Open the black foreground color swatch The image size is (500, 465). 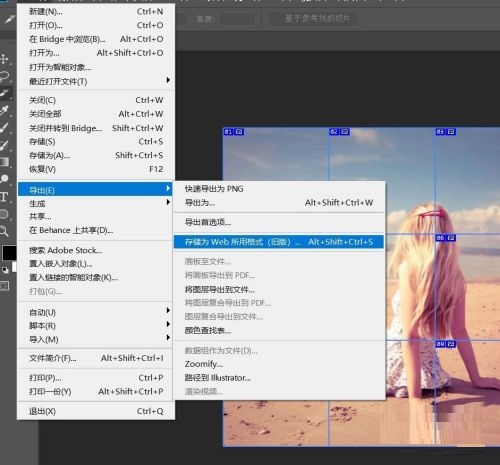[9, 253]
